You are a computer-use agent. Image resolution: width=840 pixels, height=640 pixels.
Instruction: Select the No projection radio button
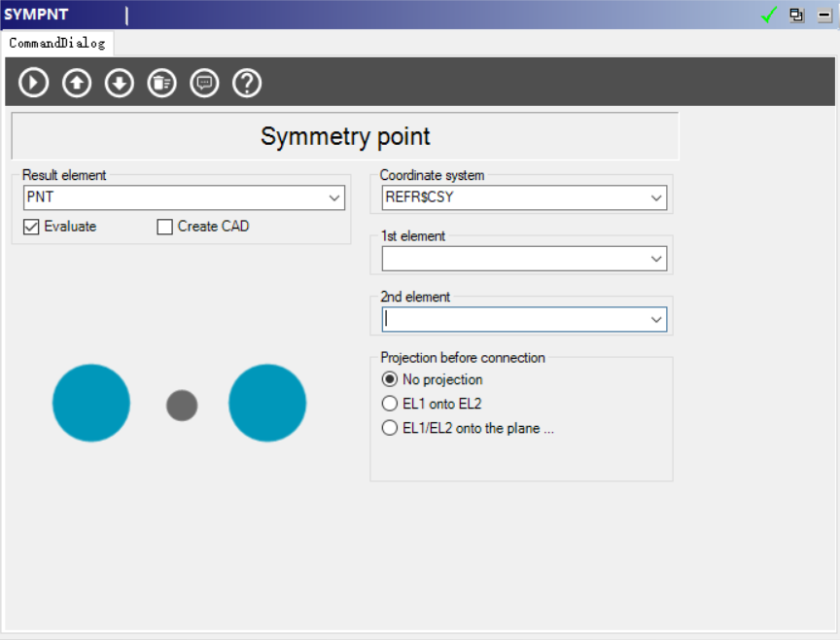(x=390, y=379)
